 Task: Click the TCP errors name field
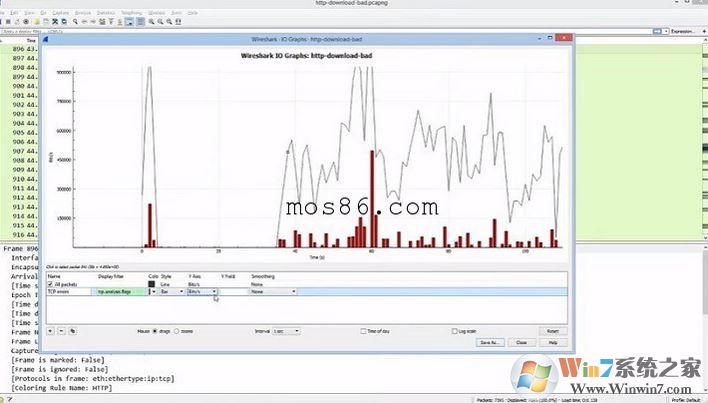(69, 292)
